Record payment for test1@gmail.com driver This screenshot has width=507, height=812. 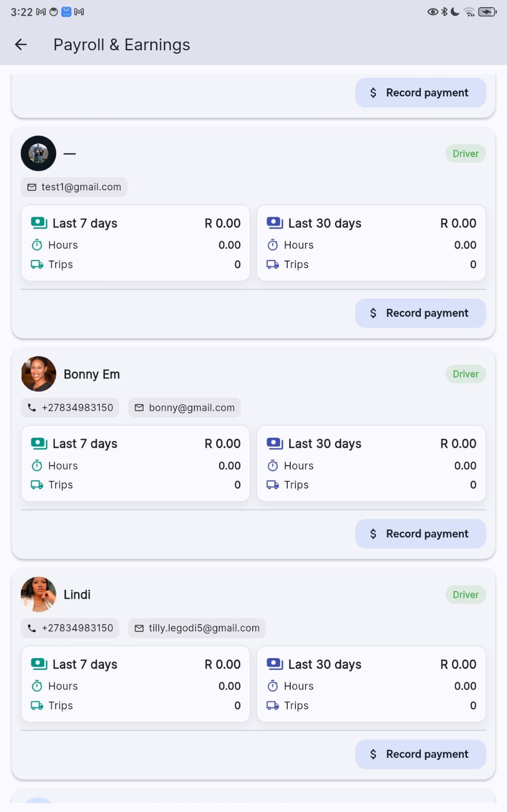click(420, 313)
